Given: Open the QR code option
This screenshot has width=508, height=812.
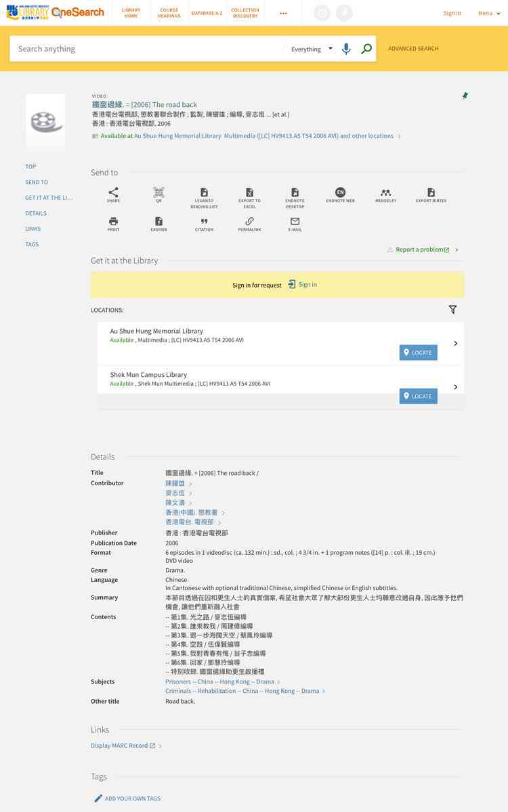Looking at the screenshot, I should (x=158, y=194).
